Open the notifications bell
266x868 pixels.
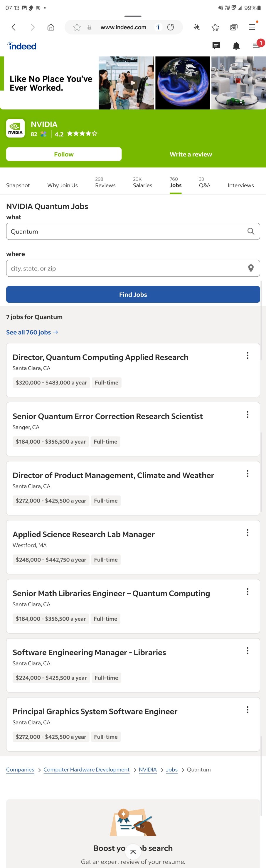pos(236,46)
